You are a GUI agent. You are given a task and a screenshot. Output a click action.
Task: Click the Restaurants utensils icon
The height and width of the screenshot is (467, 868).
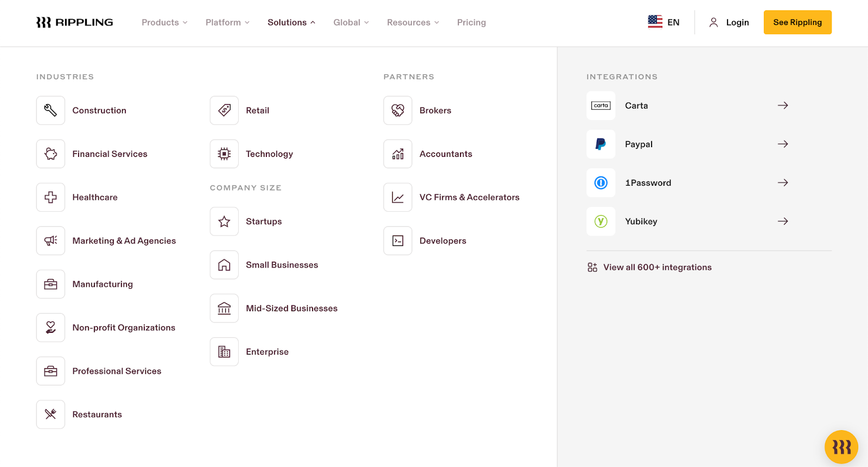pos(50,414)
